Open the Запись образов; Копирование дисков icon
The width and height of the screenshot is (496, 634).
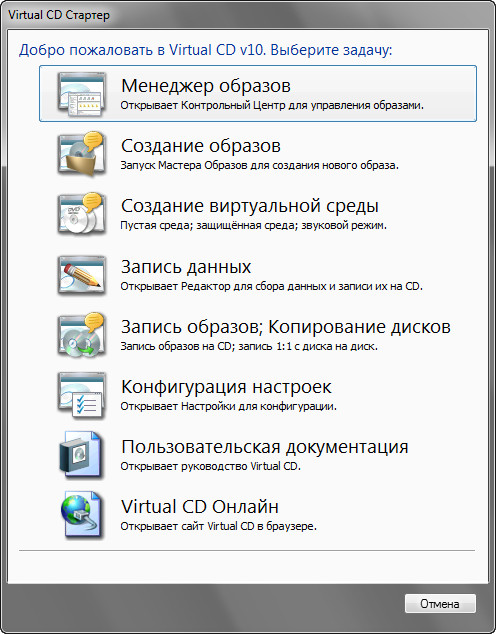pos(82,334)
